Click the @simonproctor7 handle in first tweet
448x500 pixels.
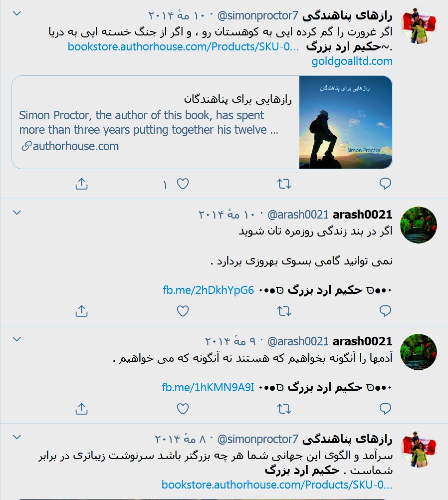(x=257, y=15)
